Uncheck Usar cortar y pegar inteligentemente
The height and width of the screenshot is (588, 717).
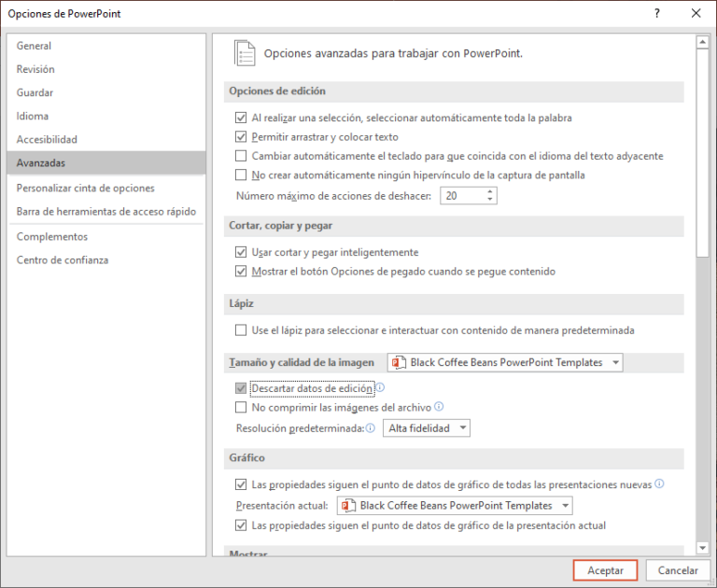[x=242, y=252]
